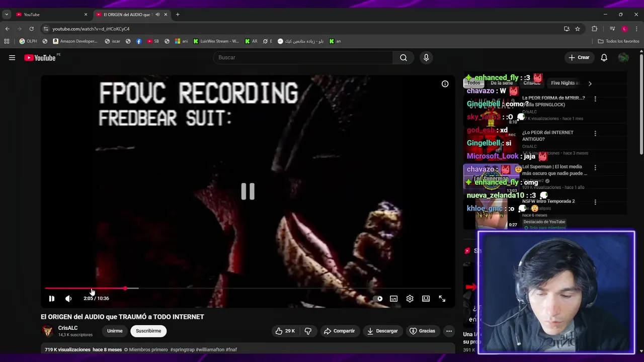
Task: Mute the El ORIGEN tab audio icon
Action: click(157, 15)
